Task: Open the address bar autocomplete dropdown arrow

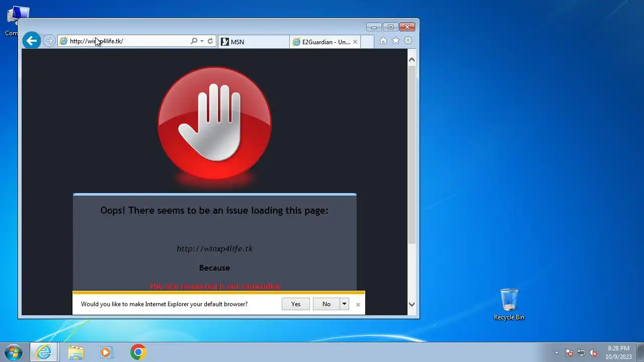Action: pyautogui.click(x=202, y=41)
